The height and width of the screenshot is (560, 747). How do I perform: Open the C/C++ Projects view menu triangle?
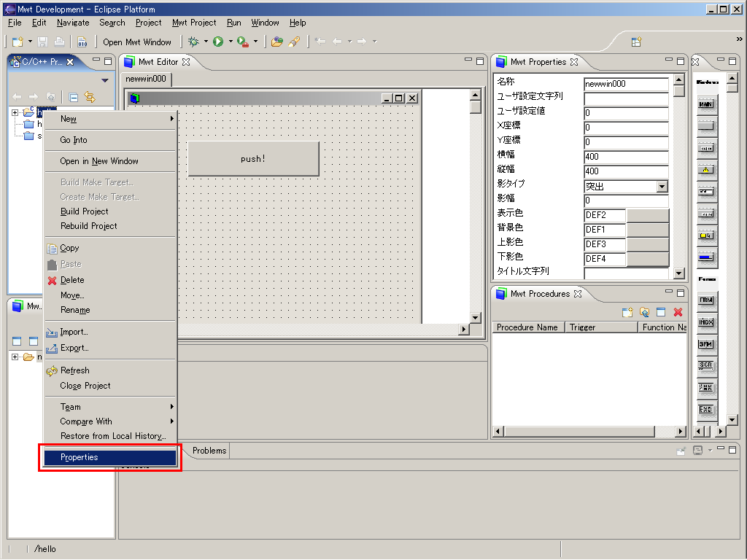point(105,80)
